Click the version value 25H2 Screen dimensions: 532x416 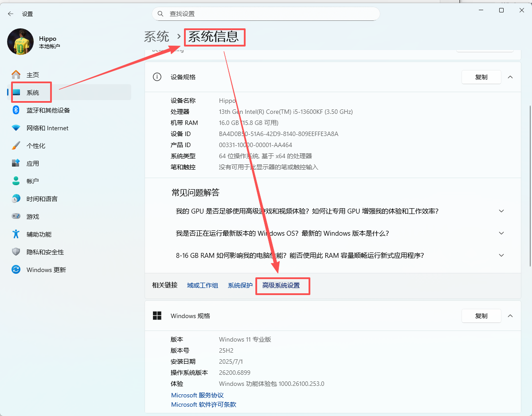(226, 350)
